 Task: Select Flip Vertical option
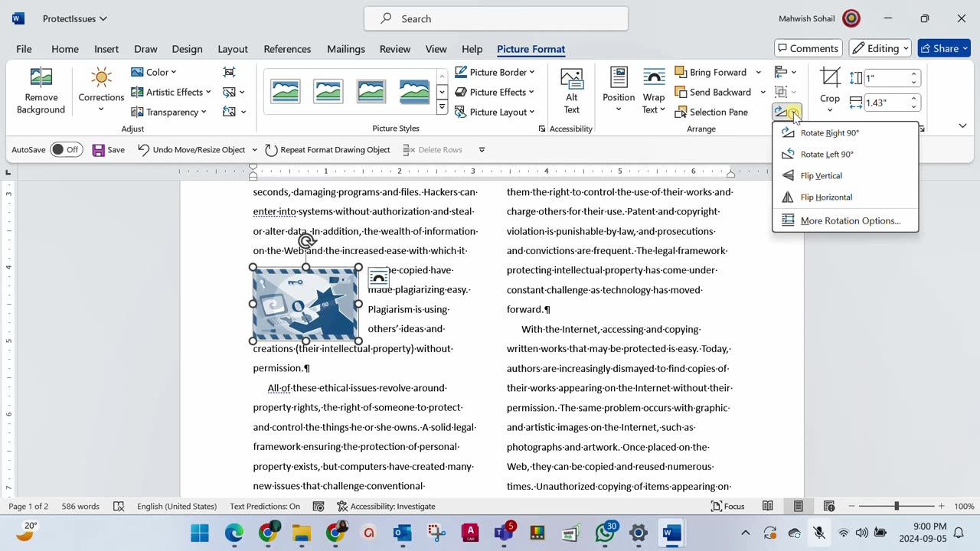tap(845, 175)
